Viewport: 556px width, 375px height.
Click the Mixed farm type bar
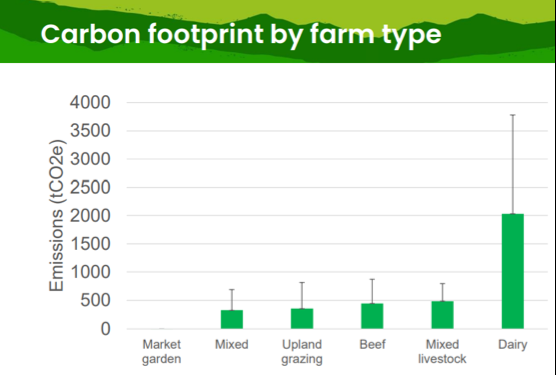coord(232,319)
